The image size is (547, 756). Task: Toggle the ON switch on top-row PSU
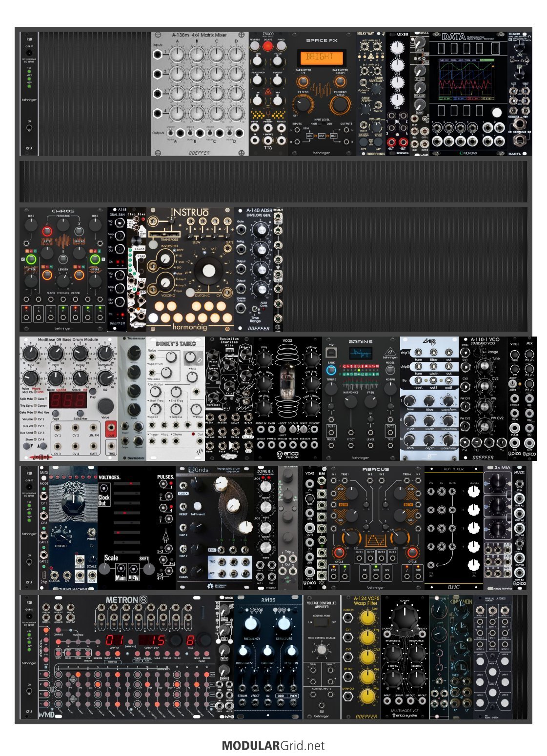click(x=29, y=128)
